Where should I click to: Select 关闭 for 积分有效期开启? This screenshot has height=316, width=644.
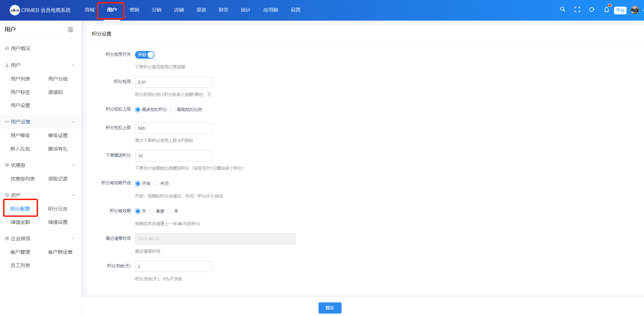[x=156, y=184]
